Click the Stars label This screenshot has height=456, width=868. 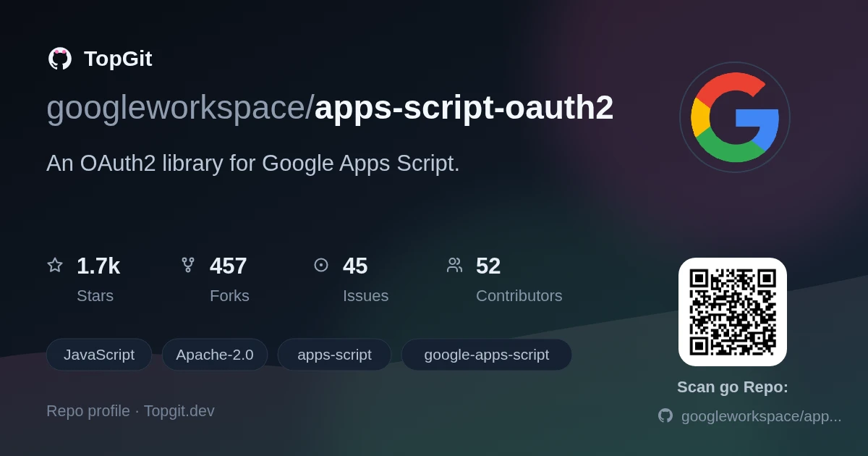click(95, 296)
